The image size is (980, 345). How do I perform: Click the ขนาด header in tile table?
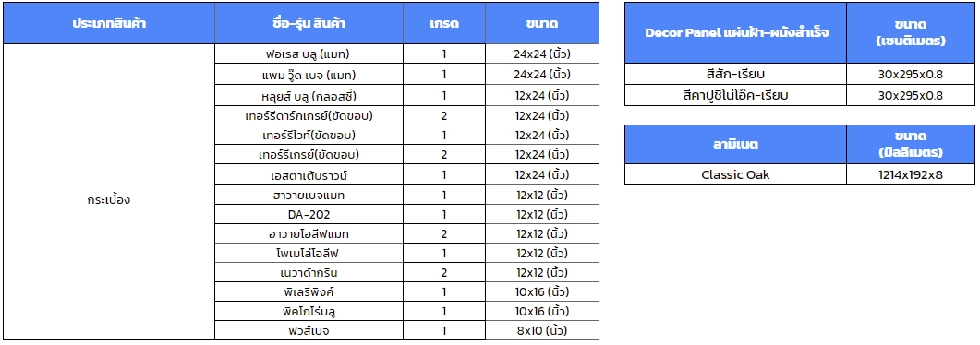click(x=542, y=23)
